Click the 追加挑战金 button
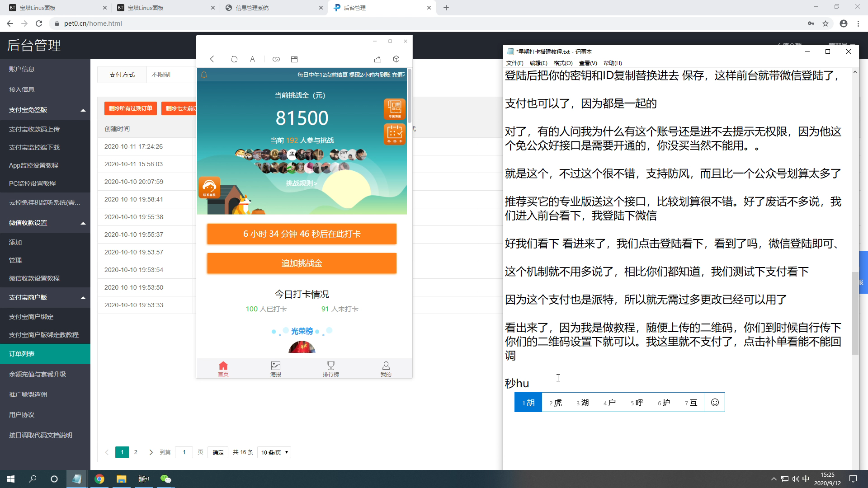The width and height of the screenshot is (868, 488). click(x=302, y=263)
